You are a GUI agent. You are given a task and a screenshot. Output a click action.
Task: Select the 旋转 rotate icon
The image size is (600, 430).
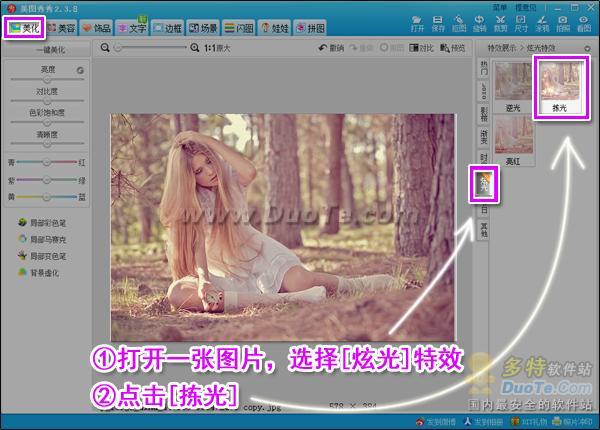[x=479, y=24]
